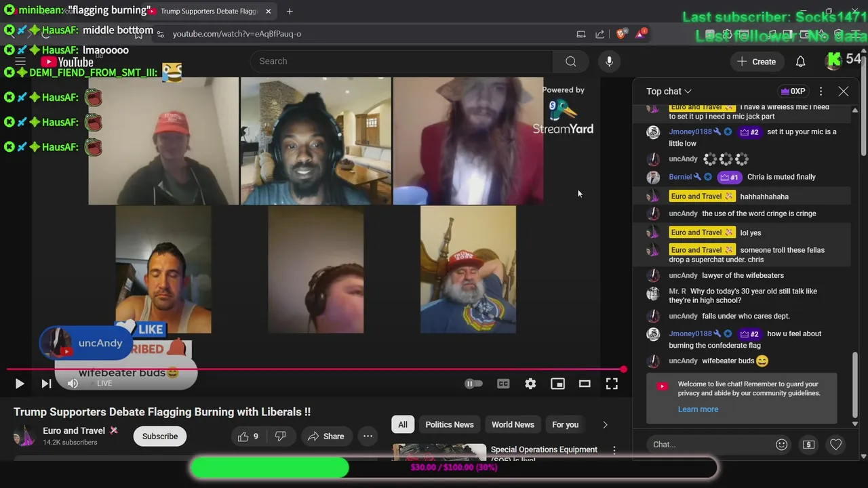Image resolution: width=868 pixels, height=488 pixels.
Task: Click the search magnifier button
Action: point(571,61)
